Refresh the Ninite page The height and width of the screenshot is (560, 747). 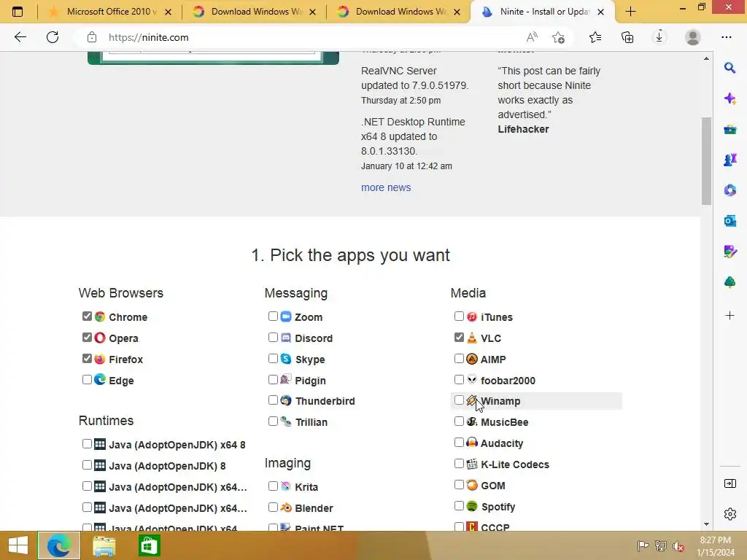[53, 37]
